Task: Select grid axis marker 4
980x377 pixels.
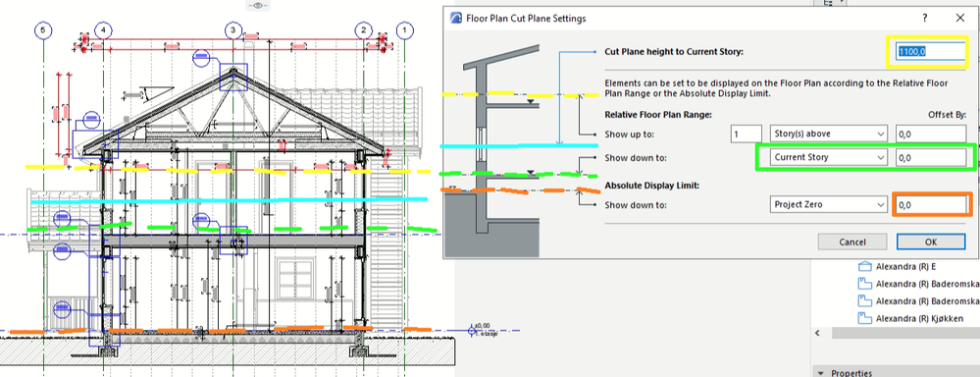Action: point(103,30)
